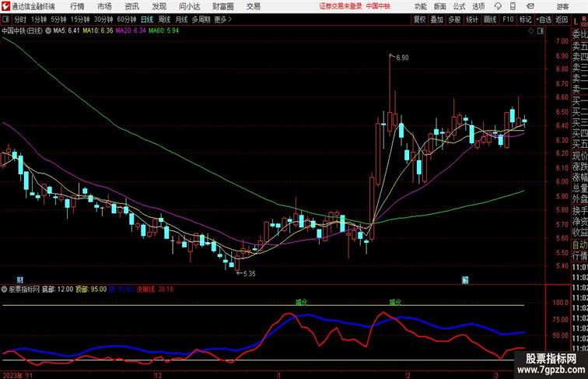Open the 交易 menu
Screen dimensions: 588x379
(253, 6)
